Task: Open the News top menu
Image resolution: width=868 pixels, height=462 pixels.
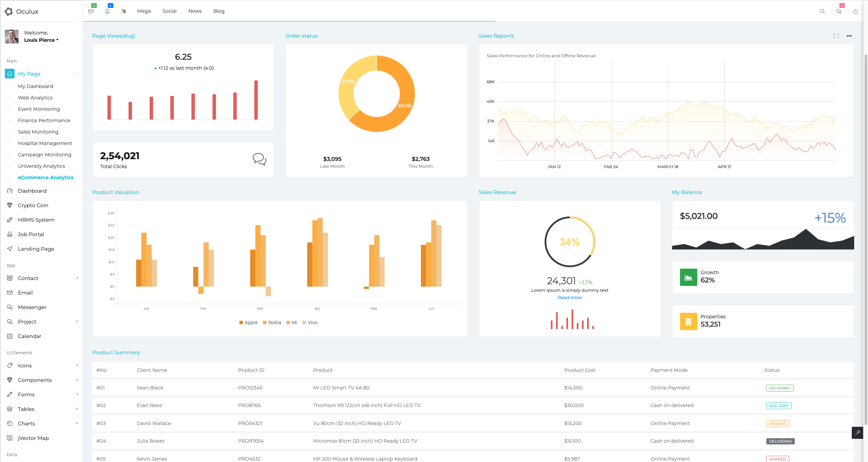Action: pos(195,11)
